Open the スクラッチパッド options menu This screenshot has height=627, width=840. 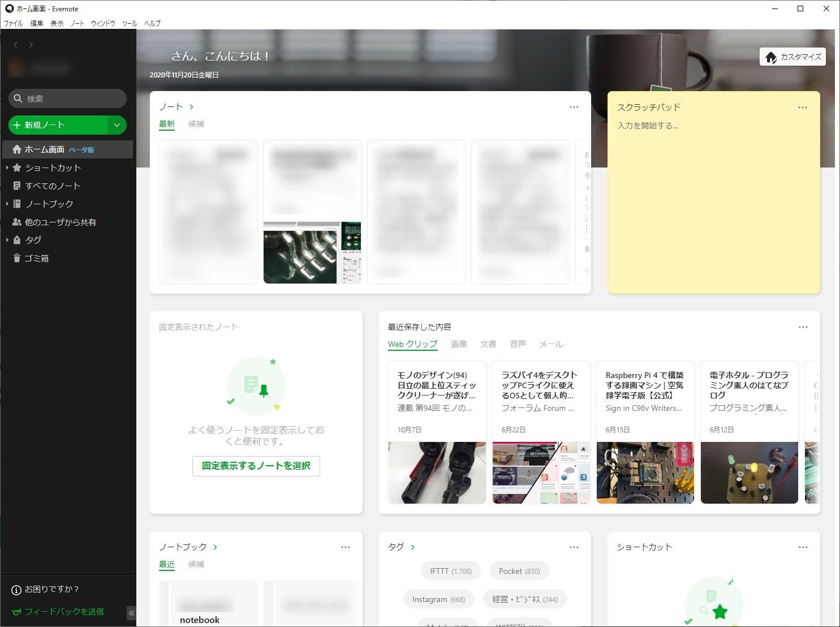coord(803,108)
